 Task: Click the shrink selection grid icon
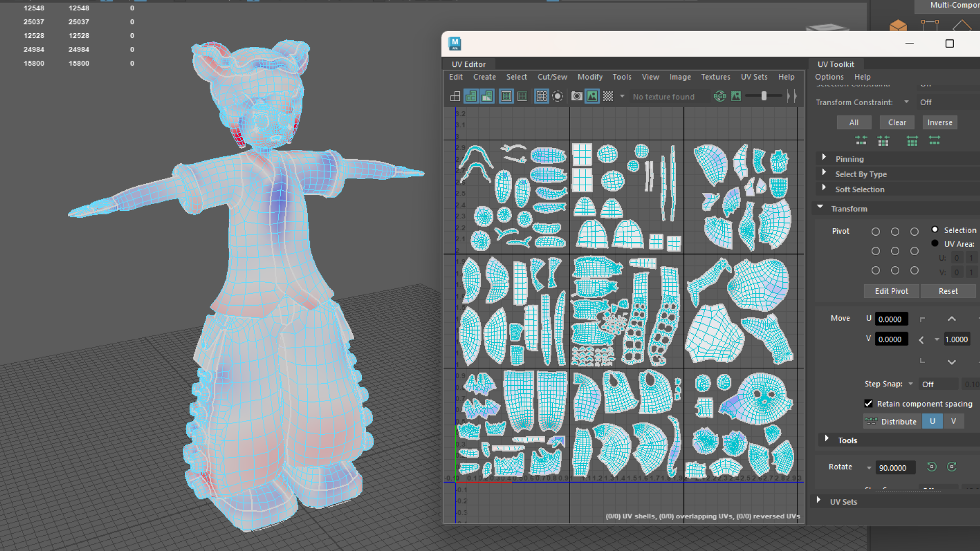point(884,140)
